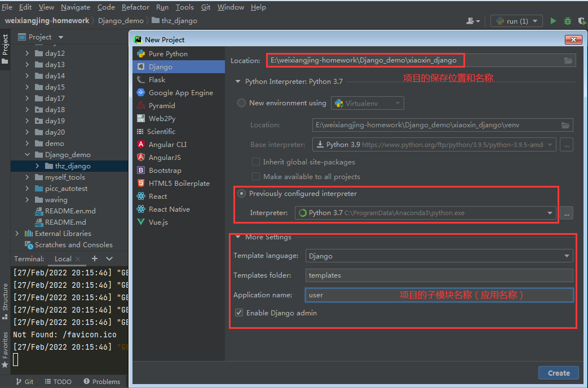The image size is (588, 388).
Task: Open the Project tool window sidebar
Action: coord(5,48)
